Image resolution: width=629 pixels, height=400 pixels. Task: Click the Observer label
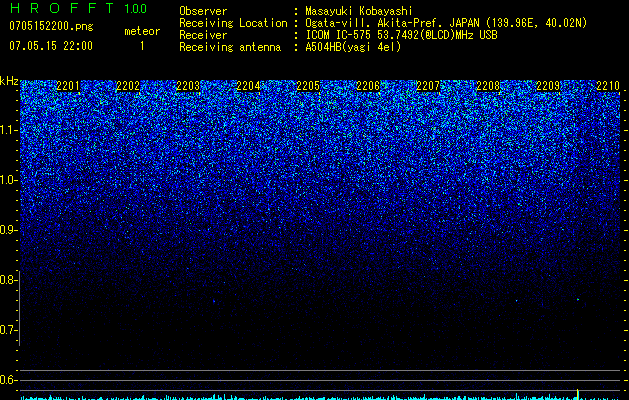tap(203, 11)
